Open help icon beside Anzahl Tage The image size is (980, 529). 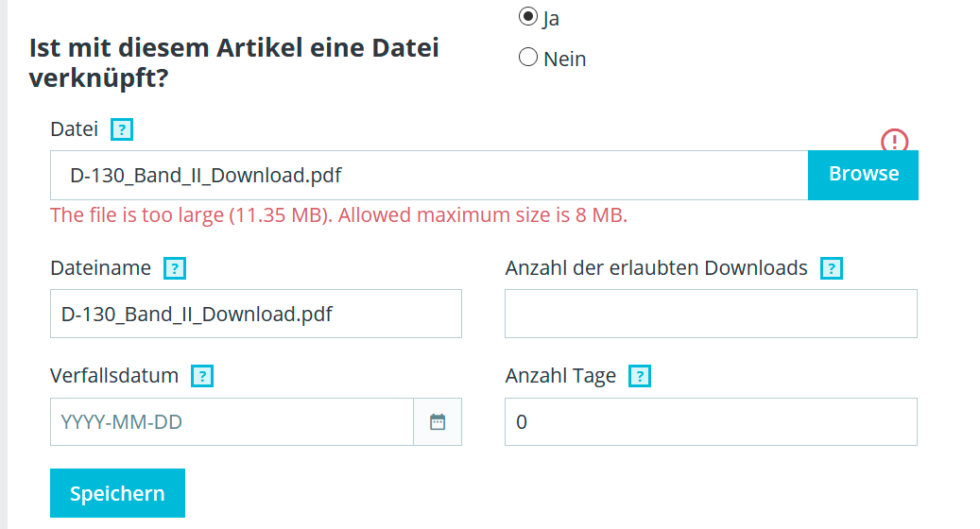click(x=640, y=377)
